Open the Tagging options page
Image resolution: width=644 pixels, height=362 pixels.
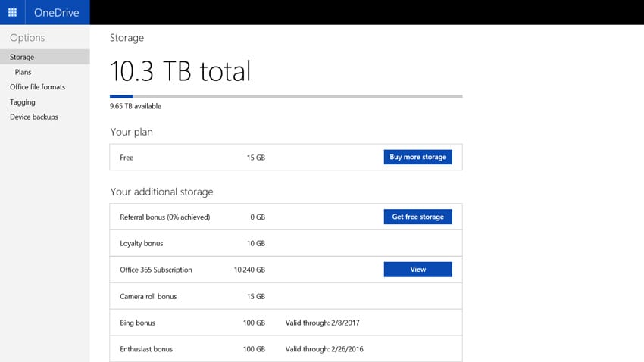click(x=23, y=102)
